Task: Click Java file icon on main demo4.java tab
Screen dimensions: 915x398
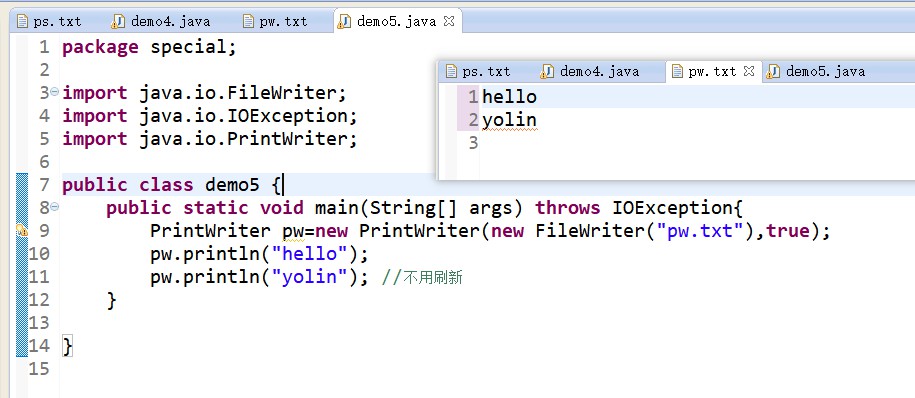Action: click(118, 22)
